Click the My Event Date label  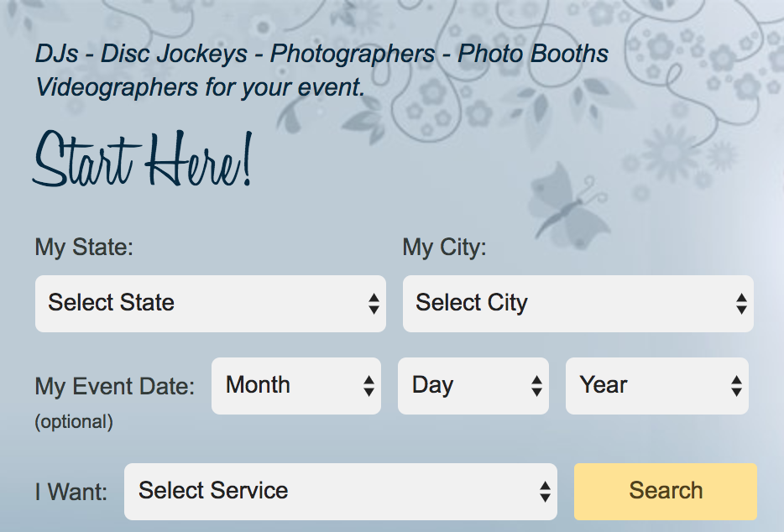114,387
